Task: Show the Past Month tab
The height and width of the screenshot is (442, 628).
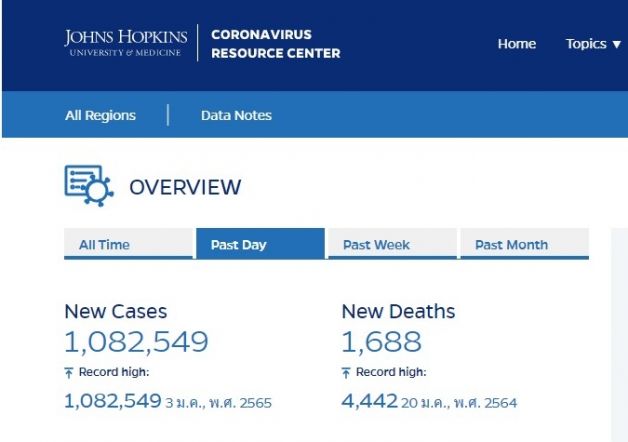Action: (x=511, y=245)
